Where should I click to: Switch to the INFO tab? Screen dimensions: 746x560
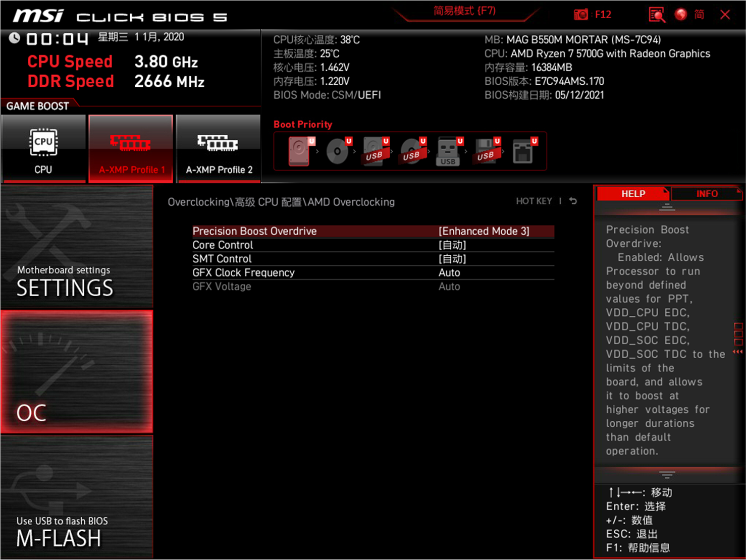point(707,194)
